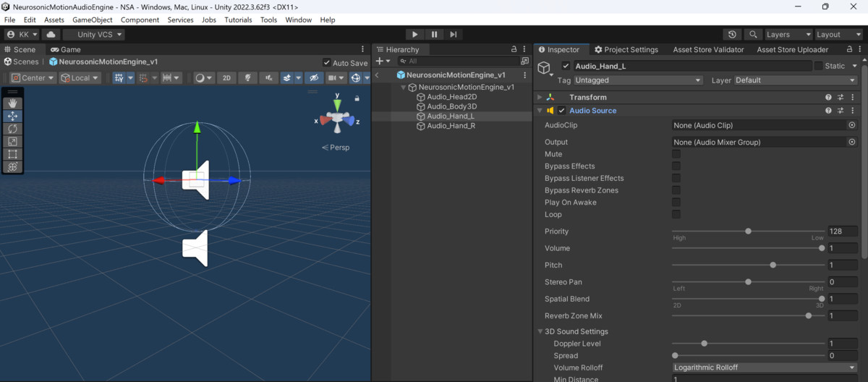
Task: Select Audio_Body3D in Hierarchy
Action: (452, 106)
